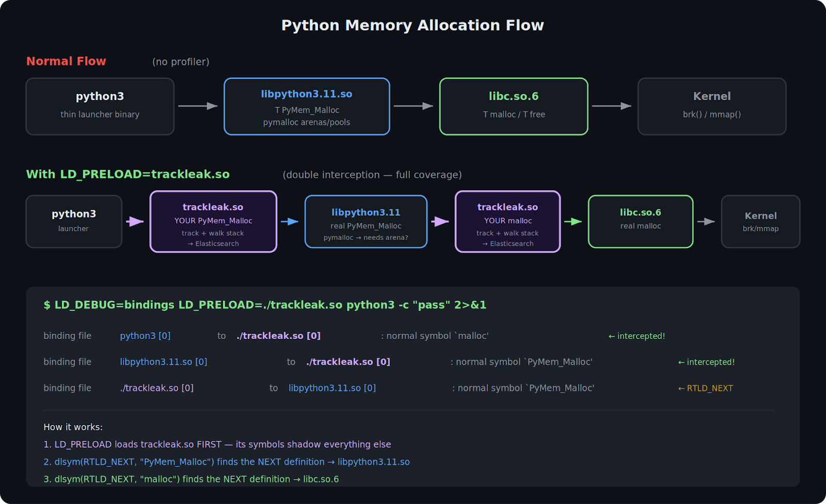This screenshot has width=826, height=504.
Task: Click the trackleak.so YOUR PyMem_Malloc box
Action: click(x=213, y=222)
